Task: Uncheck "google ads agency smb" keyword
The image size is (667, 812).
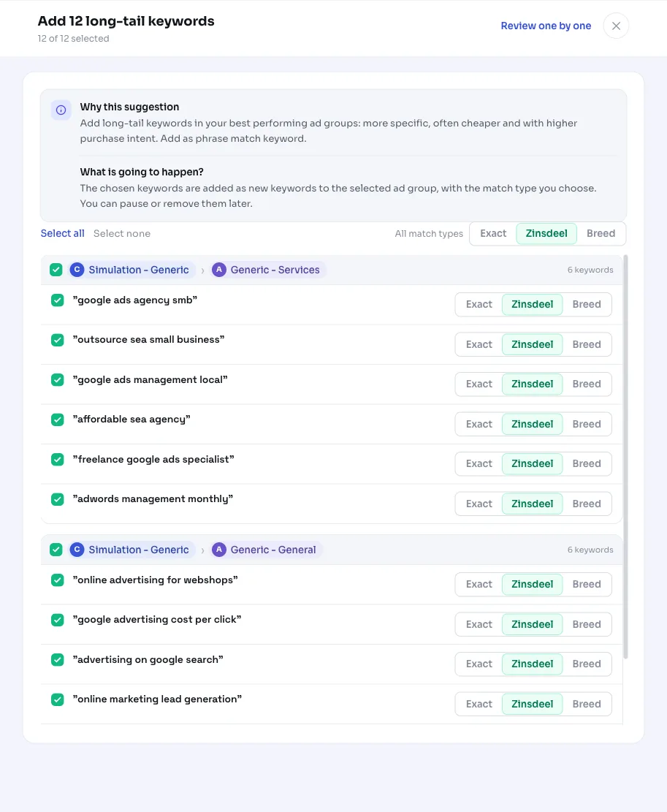Action: click(58, 300)
